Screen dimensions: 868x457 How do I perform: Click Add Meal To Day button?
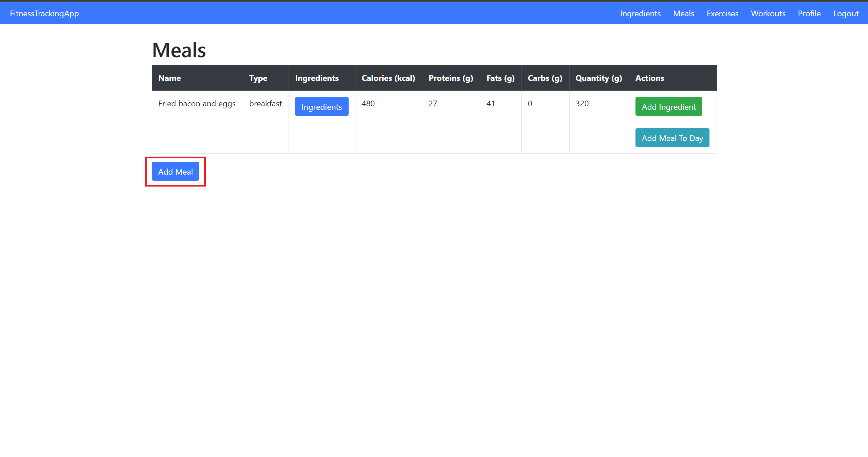click(672, 138)
